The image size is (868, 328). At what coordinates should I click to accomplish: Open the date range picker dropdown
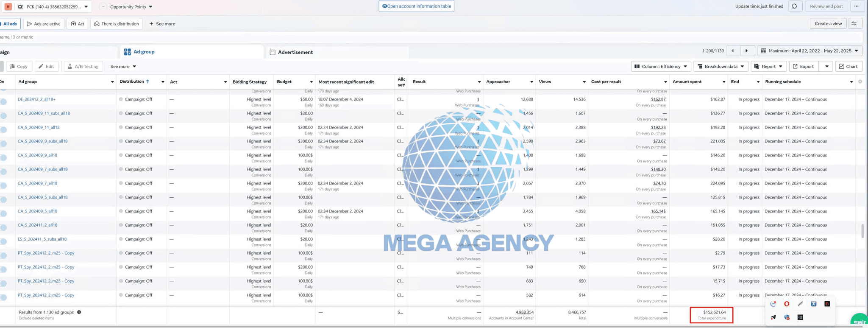[810, 51]
